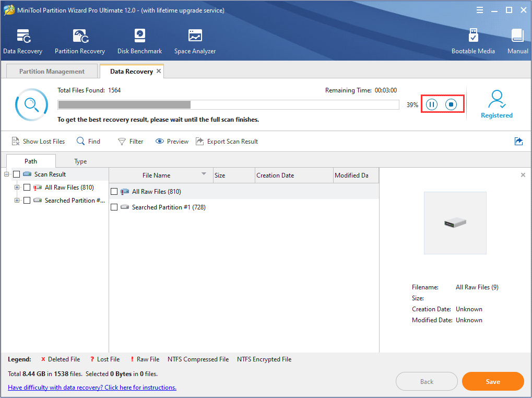Sort by Size column header
Screen dimensions: 532x398
click(234, 175)
